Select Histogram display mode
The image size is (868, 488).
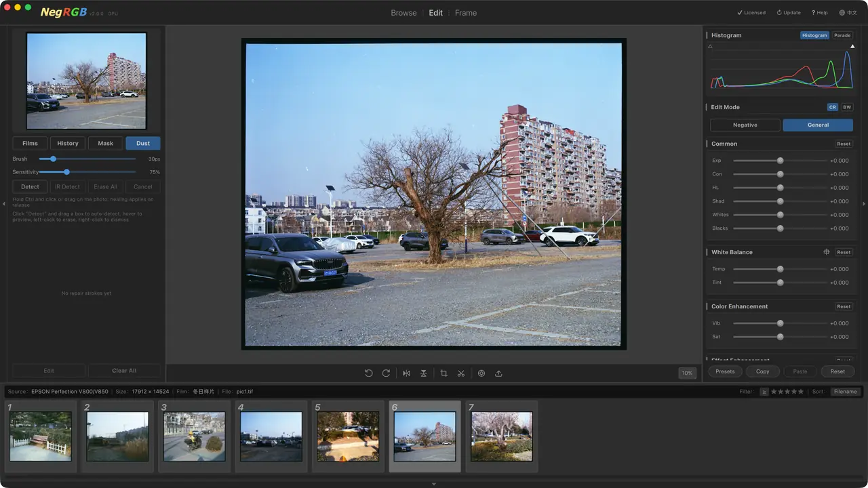[x=814, y=35]
